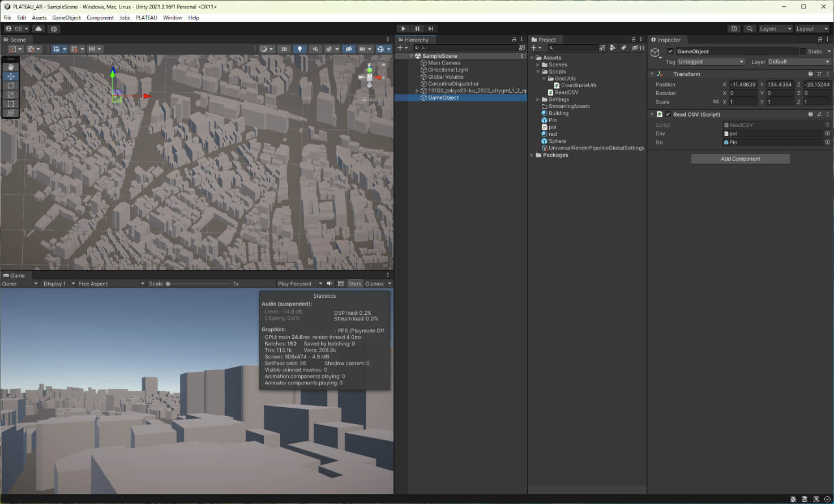This screenshot has width=834, height=504.
Task: Select the Scale tool in Scene
Action: [11, 95]
